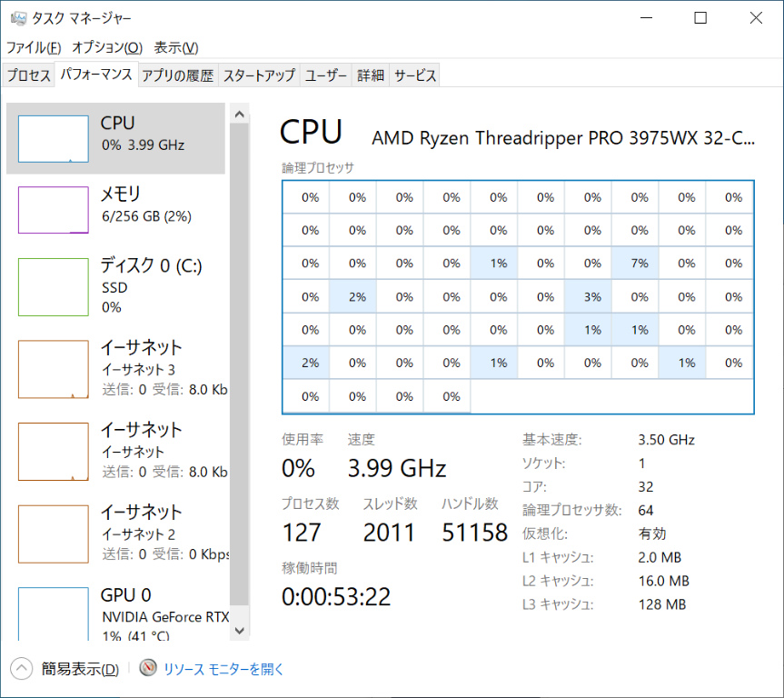
Task: Open the 表示(V) menu
Action: click(176, 47)
